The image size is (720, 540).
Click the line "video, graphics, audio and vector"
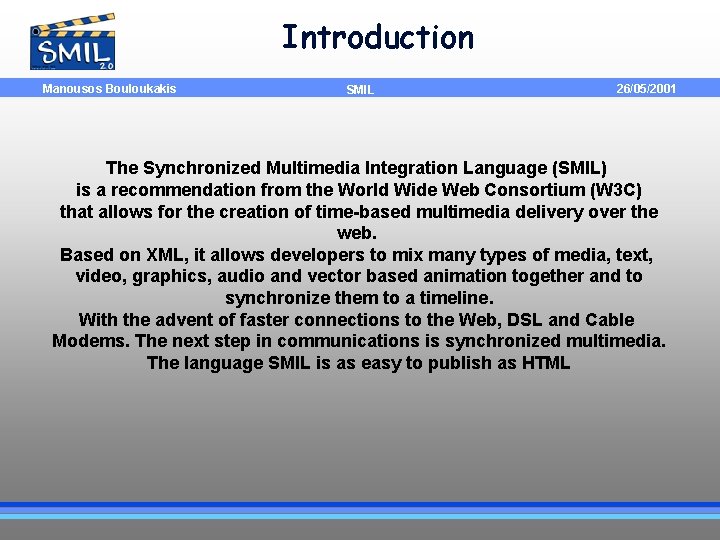coord(359,276)
